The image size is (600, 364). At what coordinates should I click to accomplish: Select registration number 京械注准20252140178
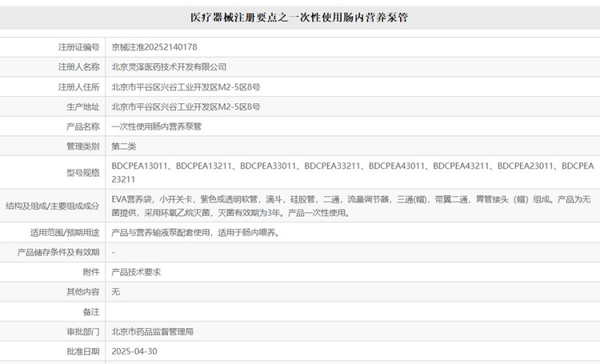(x=154, y=47)
